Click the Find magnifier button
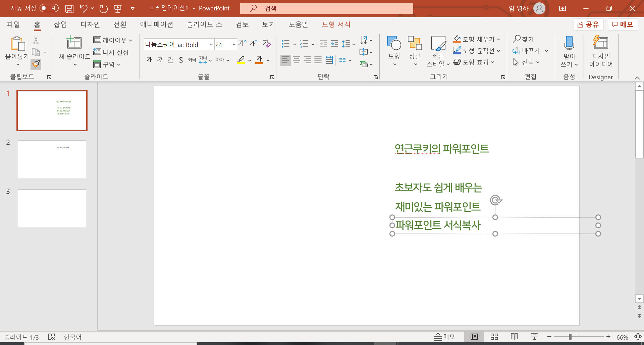This screenshot has height=345, width=644. [x=523, y=39]
